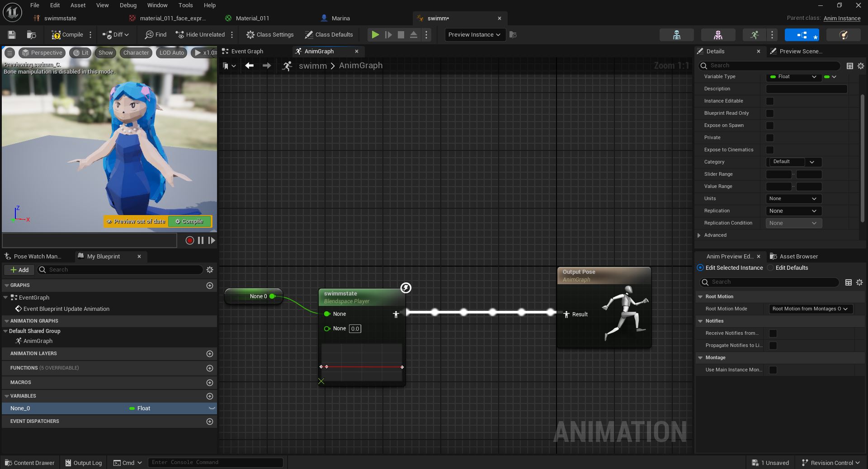Switch to Skeletal Mesh editor mode icon
Screen dimensions: 868x469
tap(718, 35)
